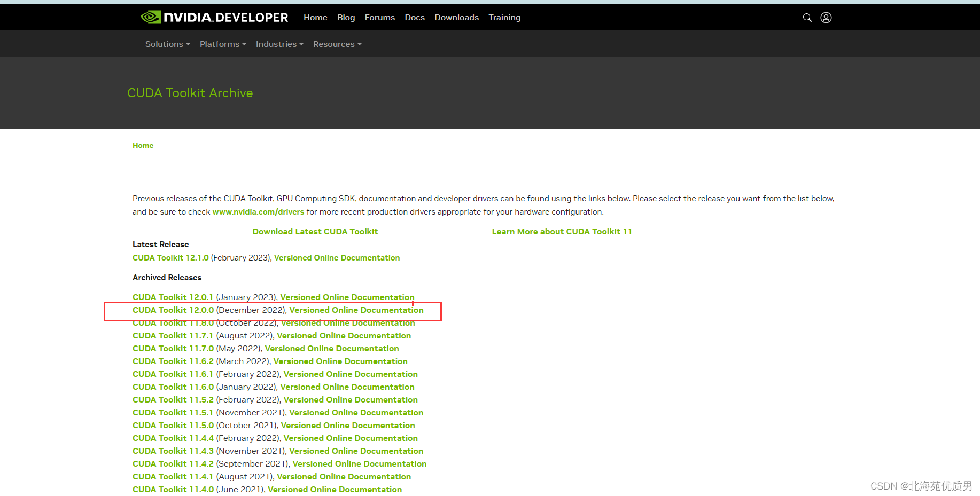Click the Latest Release heading
Viewport: 980px width, 496px height.
[x=160, y=245]
